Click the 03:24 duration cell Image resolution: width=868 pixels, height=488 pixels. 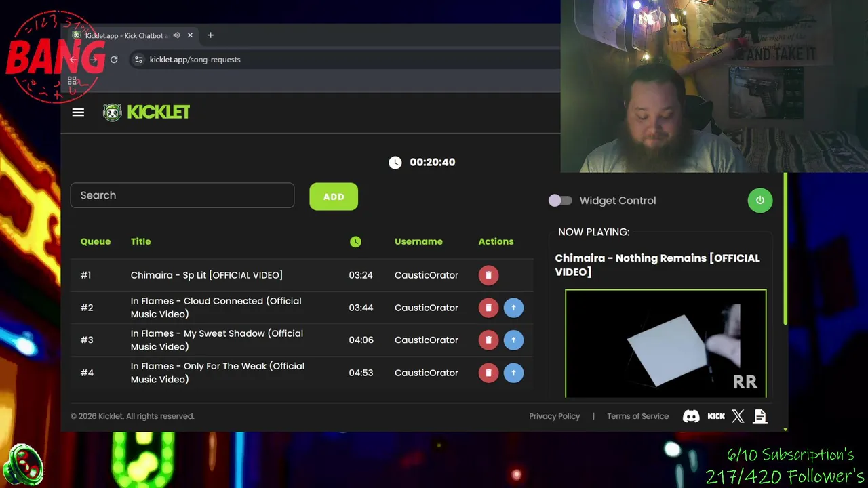click(361, 275)
